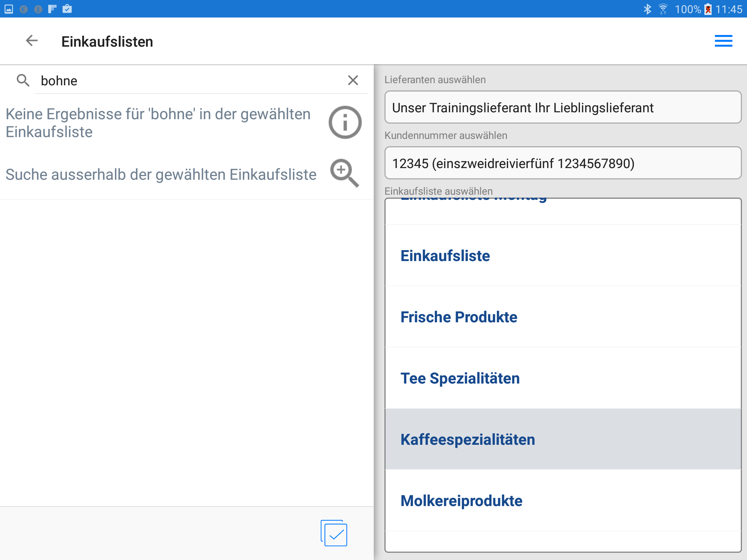Tap the back arrow icon
This screenshot has width=747, height=560.
32,41
